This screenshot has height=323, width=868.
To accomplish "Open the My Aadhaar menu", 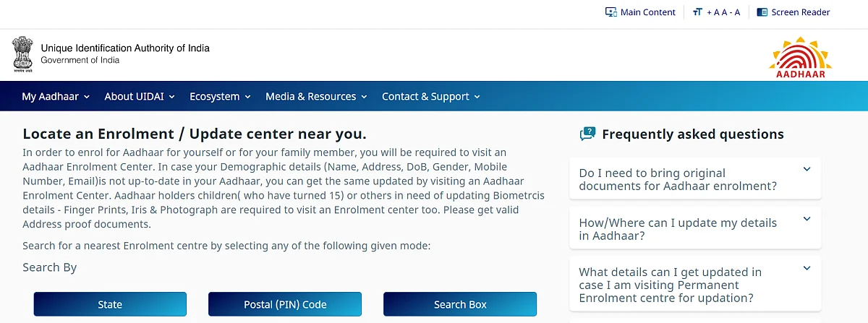I will pyautogui.click(x=56, y=96).
